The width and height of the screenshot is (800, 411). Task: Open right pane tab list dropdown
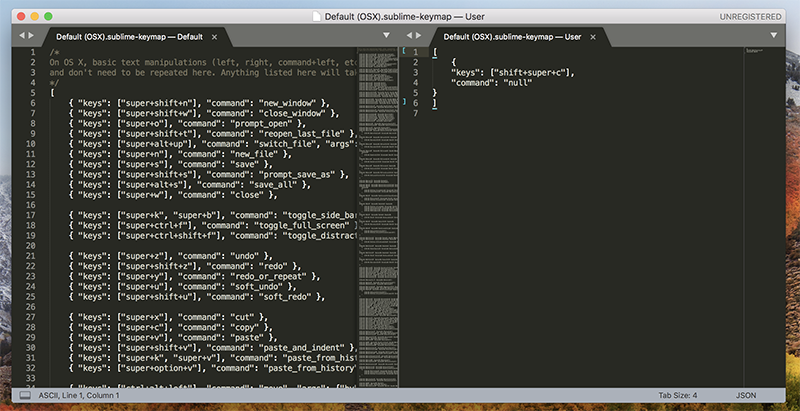coord(774,36)
